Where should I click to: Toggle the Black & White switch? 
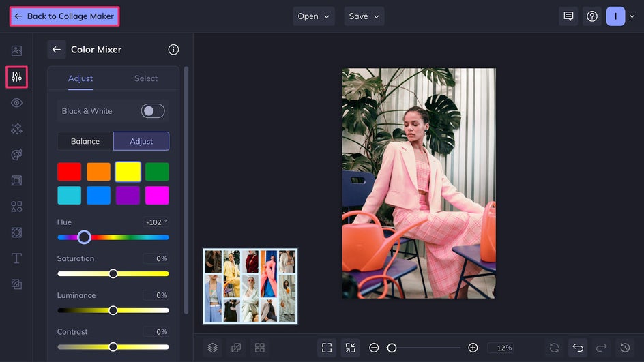pos(153,111)
